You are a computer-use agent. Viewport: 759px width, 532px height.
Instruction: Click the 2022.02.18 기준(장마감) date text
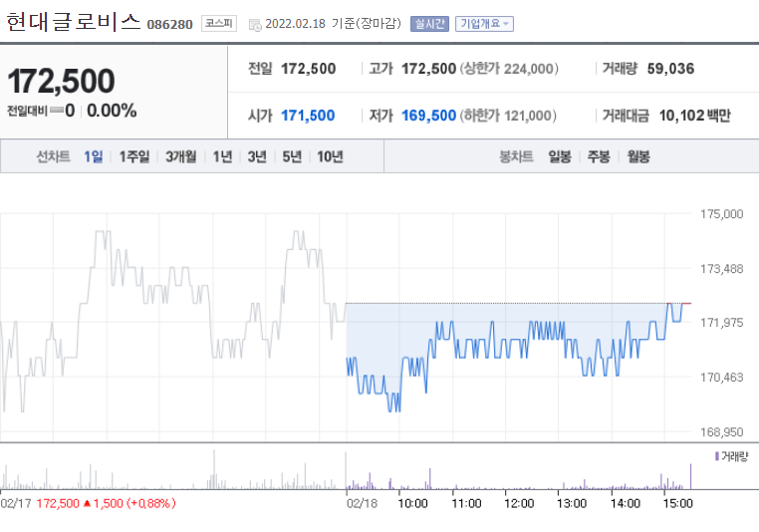pyautogui.click(x=334, y=24)
